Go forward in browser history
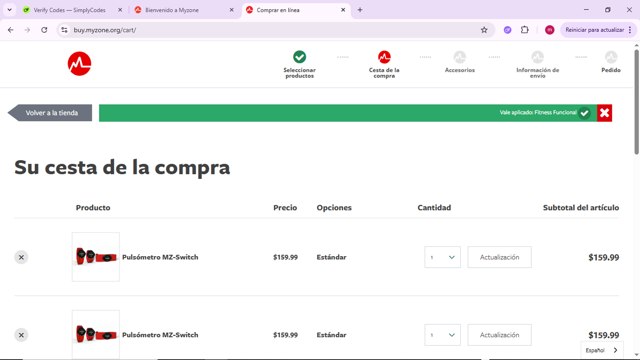The width and height of the screenshot is (640, 360). 27,30
